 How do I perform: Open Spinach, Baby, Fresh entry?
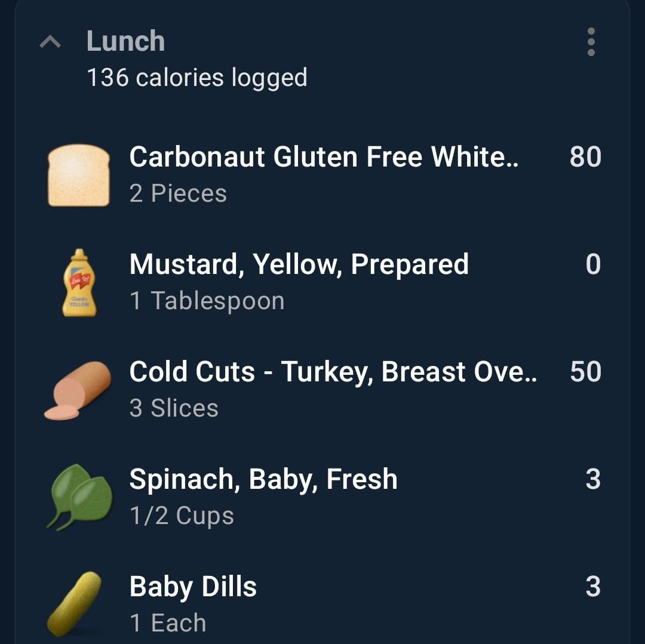coord(322,497)
